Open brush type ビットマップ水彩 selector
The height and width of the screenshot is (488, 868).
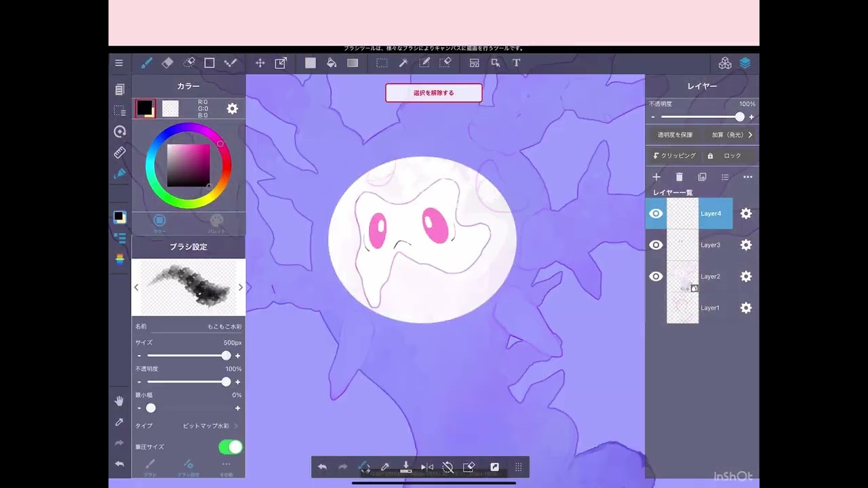tap(210, 426)
